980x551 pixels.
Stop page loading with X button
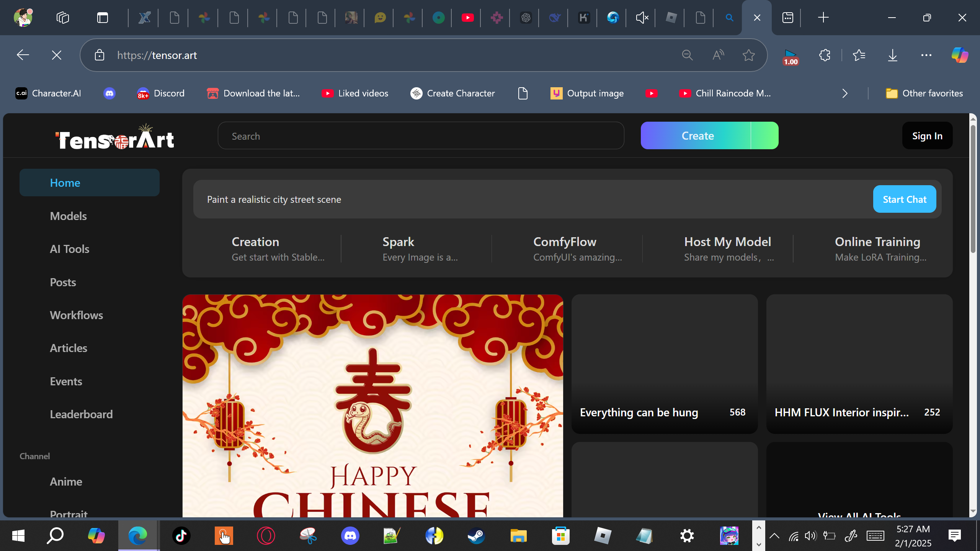point(57,55)
